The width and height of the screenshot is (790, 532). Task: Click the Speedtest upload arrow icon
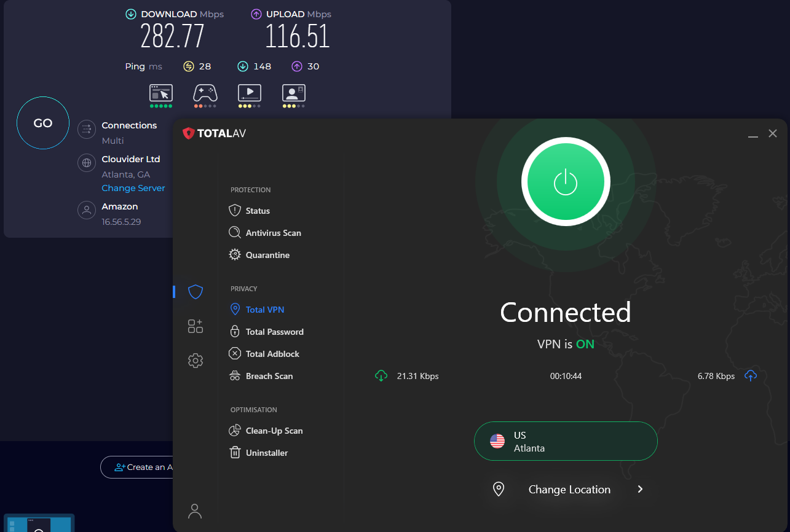tap(256, 14)
